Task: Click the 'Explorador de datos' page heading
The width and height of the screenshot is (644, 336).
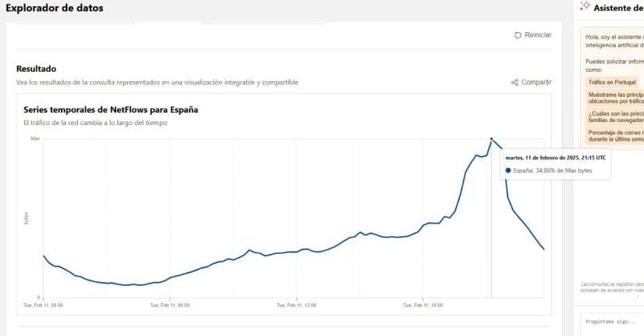Action: click(x=54, y=8)
